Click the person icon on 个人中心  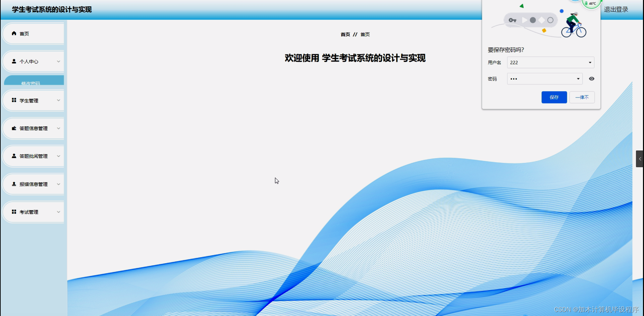pyautogui.click(x=14, y=61)
